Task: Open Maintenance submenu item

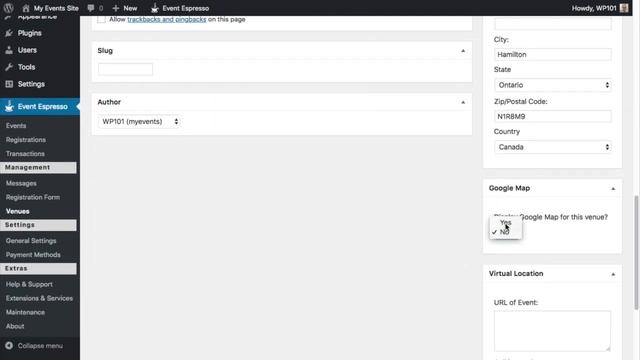Action: click(25, 312)
